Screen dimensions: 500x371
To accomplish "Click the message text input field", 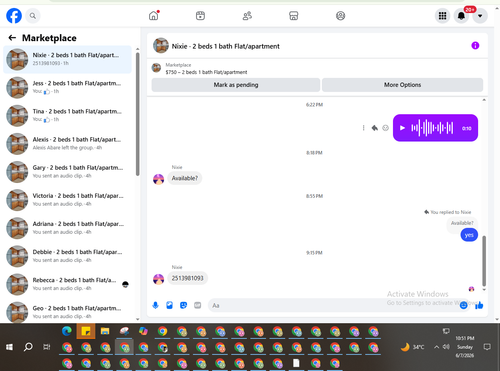I will 333,305.
